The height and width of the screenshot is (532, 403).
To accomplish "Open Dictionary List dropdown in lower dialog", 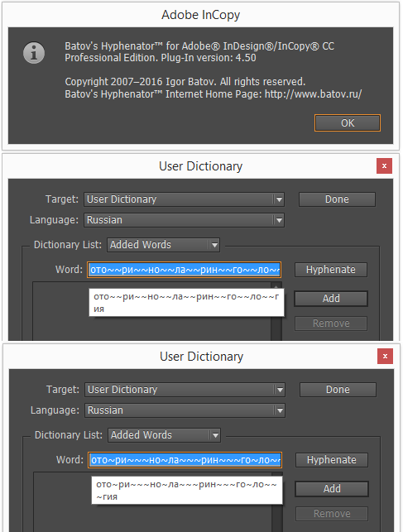I will (x=164, y=435).
